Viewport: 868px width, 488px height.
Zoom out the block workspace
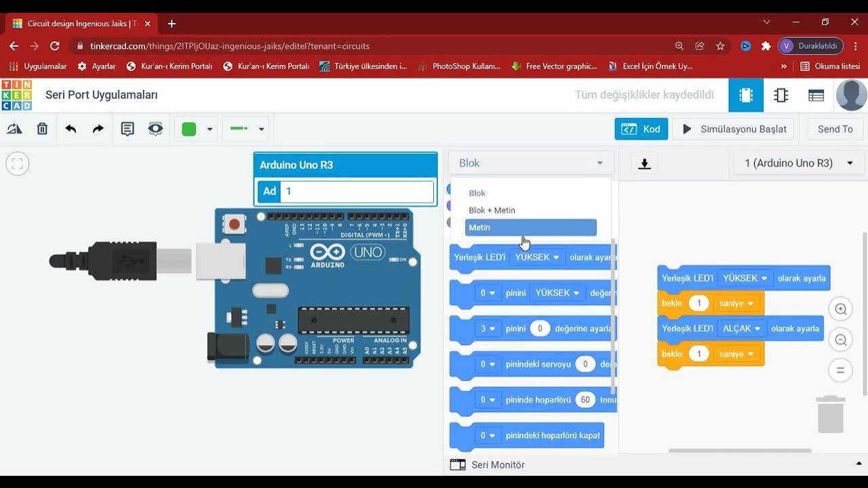pos(841,340)
